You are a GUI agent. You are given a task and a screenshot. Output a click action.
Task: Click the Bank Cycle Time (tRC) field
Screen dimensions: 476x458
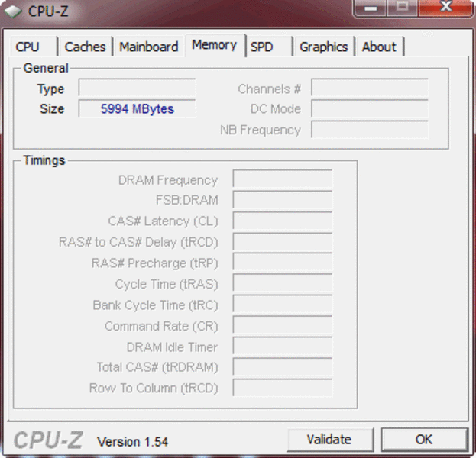283,305
